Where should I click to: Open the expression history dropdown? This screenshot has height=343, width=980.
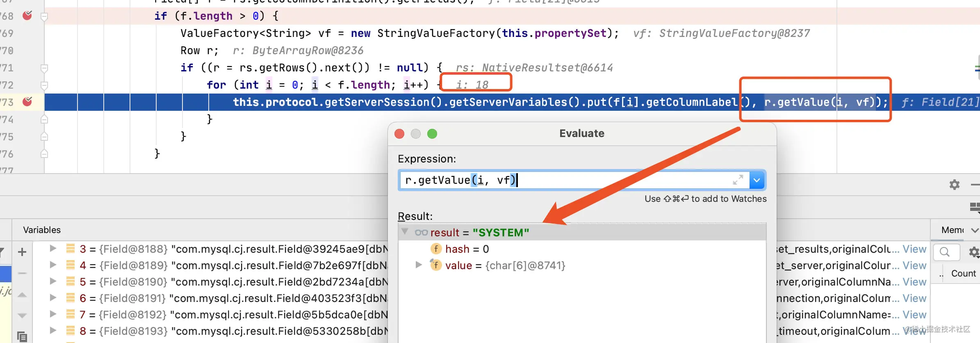click(x=757, y=180)
